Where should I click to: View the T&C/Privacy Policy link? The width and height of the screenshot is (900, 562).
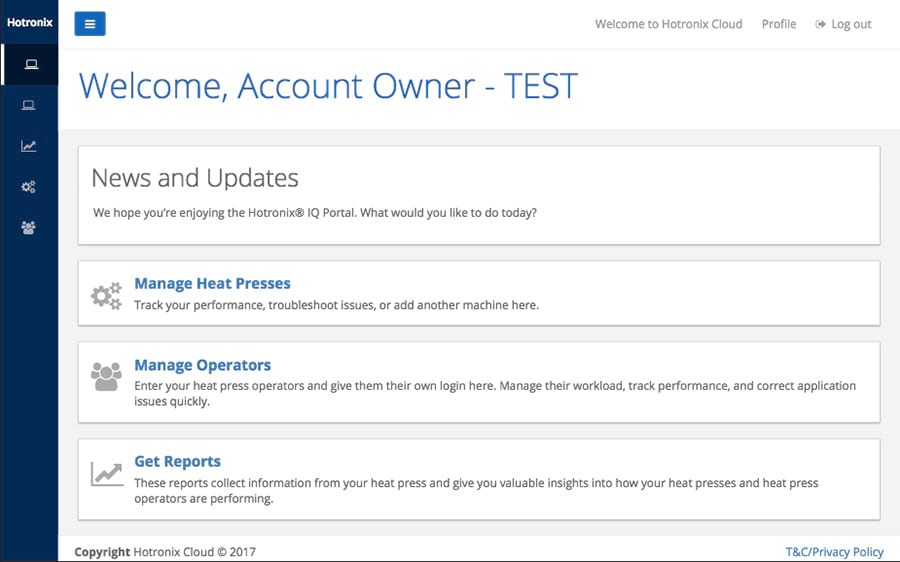[834, 552]
